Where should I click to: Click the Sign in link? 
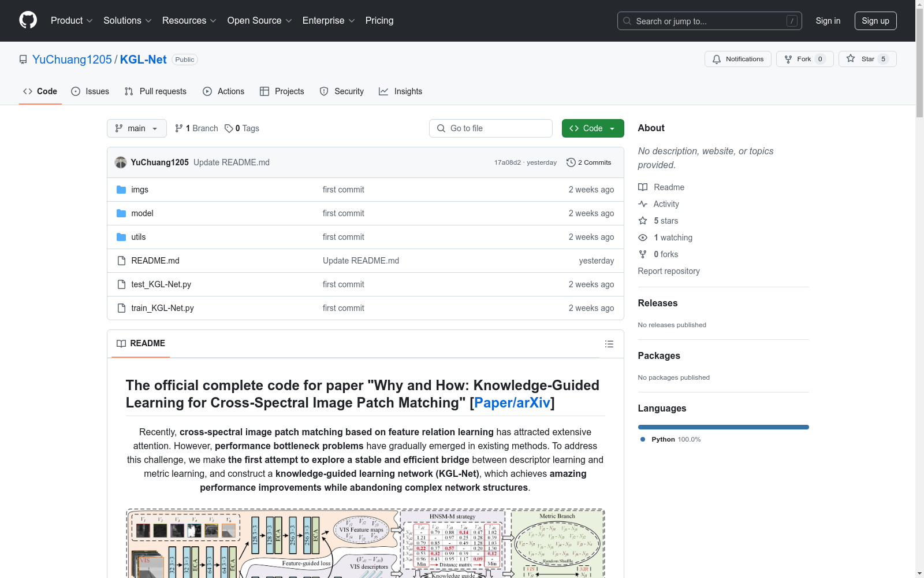(828, 21)
